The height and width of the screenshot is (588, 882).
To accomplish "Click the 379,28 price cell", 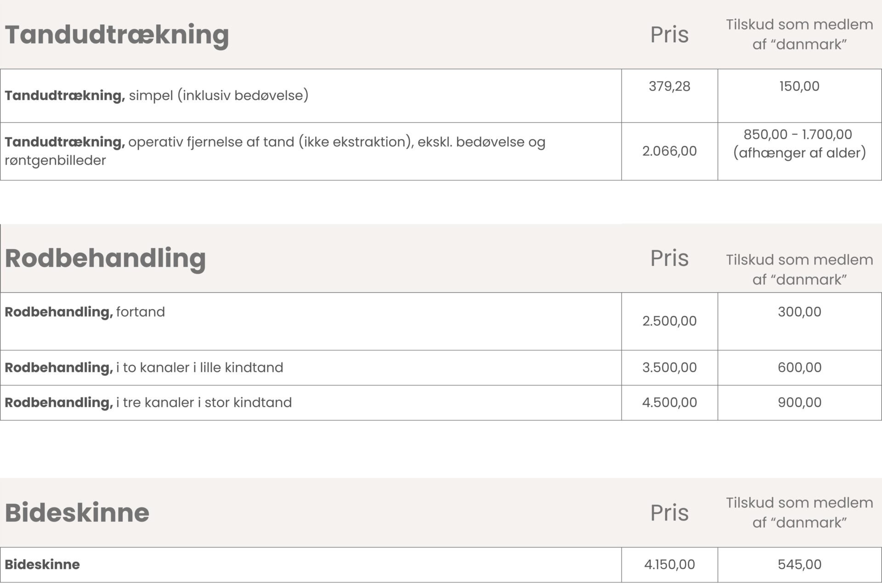I will point(669,86).
